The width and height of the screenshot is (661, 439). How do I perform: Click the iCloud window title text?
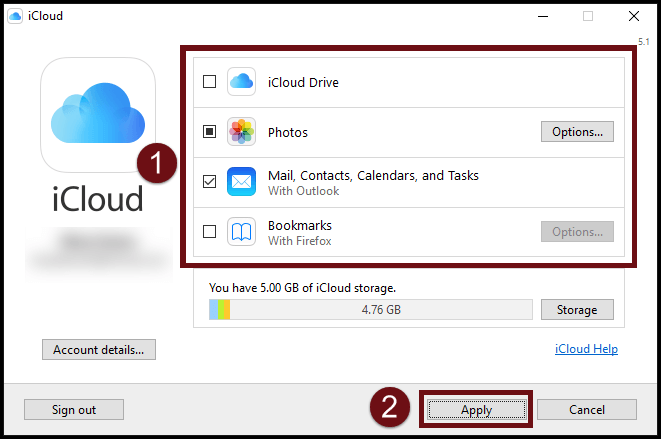tap(45, 16)
